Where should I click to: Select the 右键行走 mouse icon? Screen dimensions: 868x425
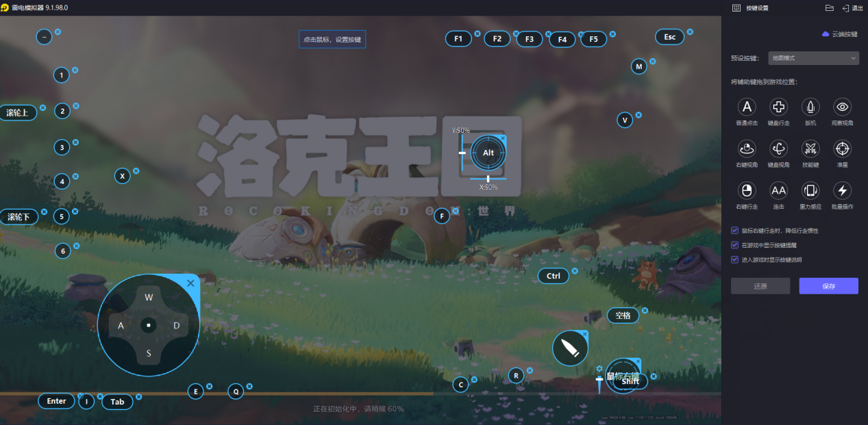pyautogui.click(x=747, y=190)
